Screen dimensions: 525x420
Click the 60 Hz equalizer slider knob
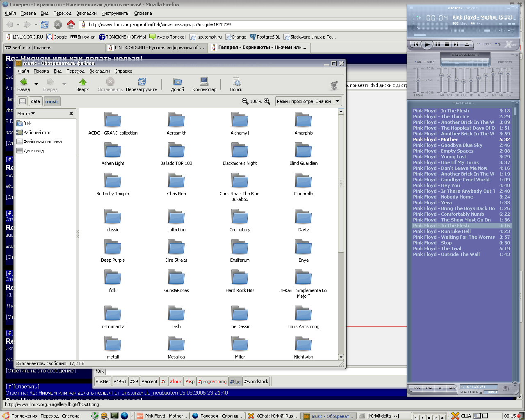tap(442, 75)
